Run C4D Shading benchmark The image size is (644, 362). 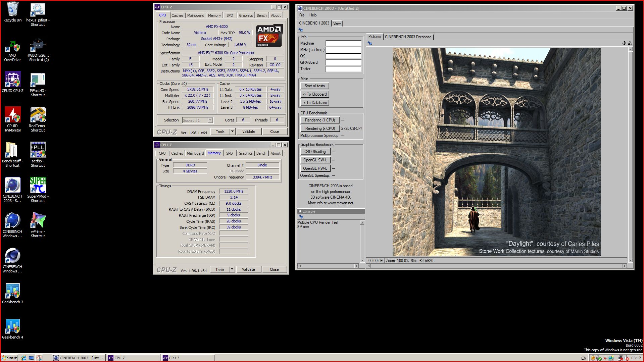tap(315, 152)
